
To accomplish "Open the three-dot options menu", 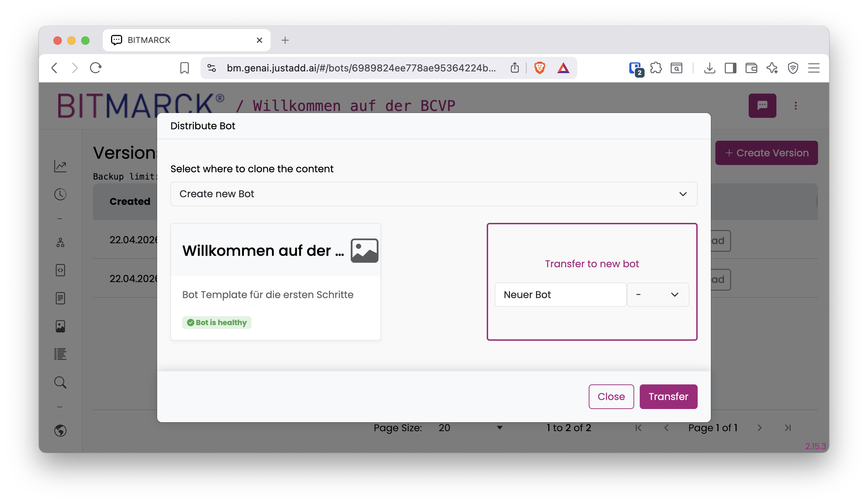I will point(795,106).
